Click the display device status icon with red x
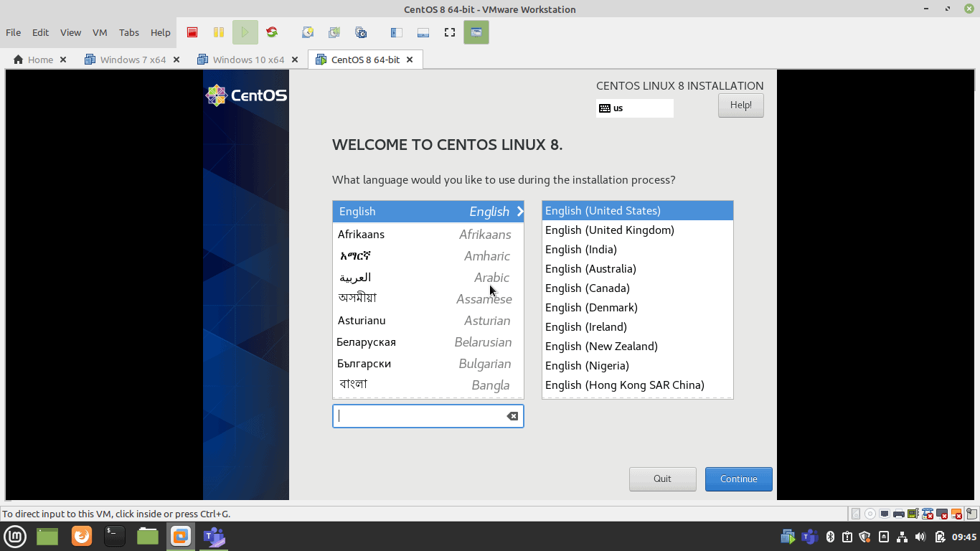Screen dimensions: 980x551 pos(942,514)
